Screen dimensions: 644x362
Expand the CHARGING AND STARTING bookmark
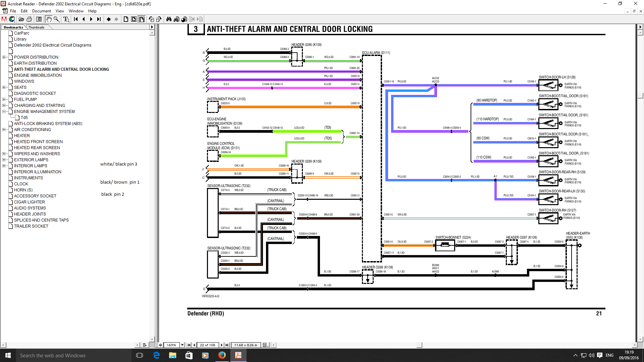(x=4, y=106)
